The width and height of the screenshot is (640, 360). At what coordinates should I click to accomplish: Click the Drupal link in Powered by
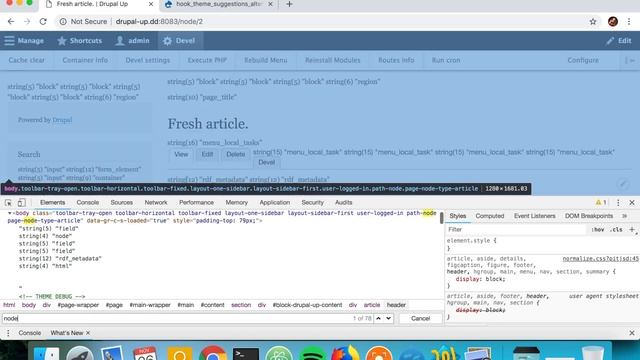(62, 120)
